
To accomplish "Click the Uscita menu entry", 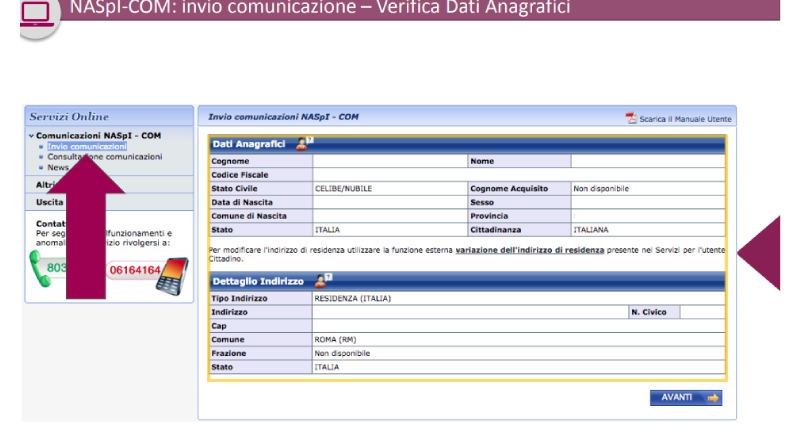I will [x=49, y=202].
